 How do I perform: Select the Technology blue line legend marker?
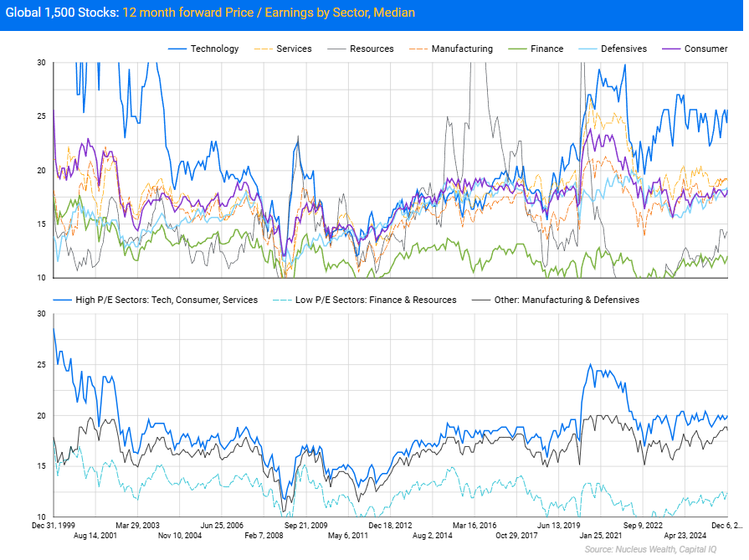click(x=176, y=49)
